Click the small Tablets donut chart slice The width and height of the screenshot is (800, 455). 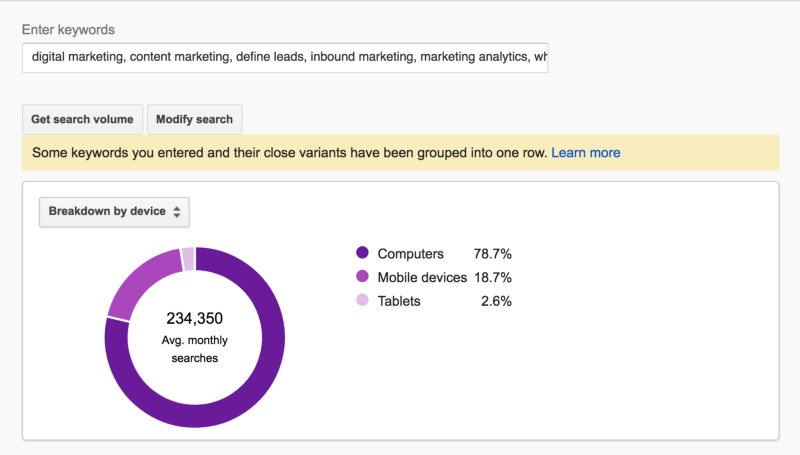click(188, 258)
